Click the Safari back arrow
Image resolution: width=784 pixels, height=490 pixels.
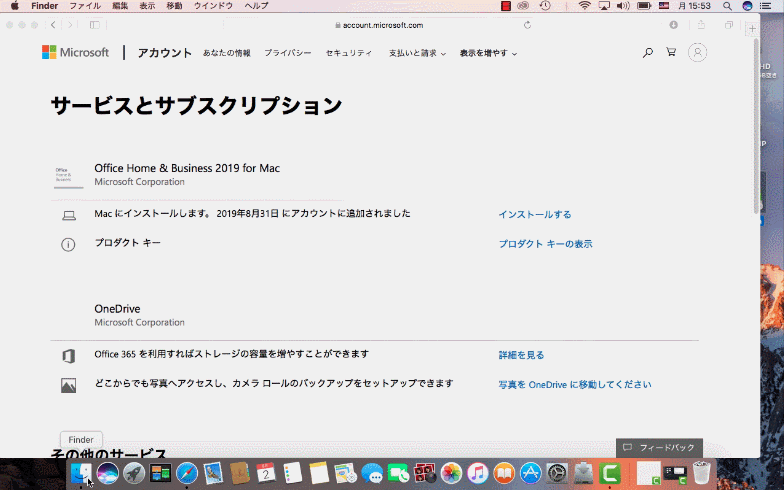(x=53, y=25)
